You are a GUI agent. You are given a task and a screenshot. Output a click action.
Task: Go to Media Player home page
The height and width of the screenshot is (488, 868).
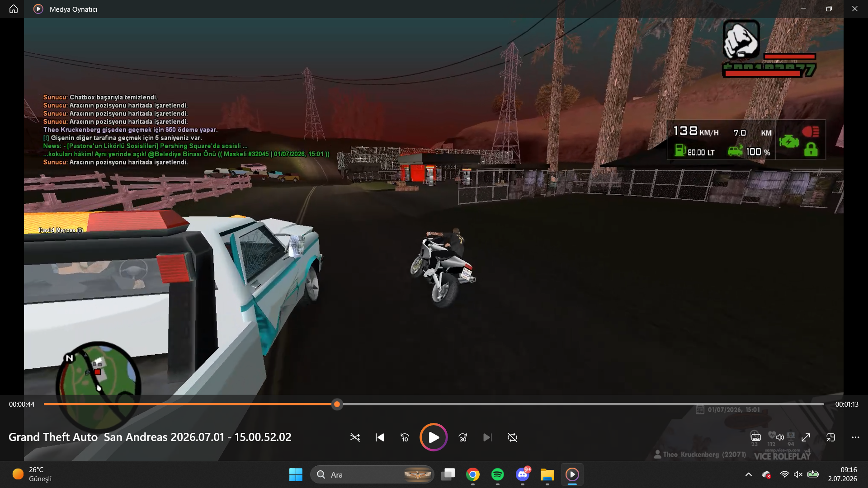click(x=14, y=9)
